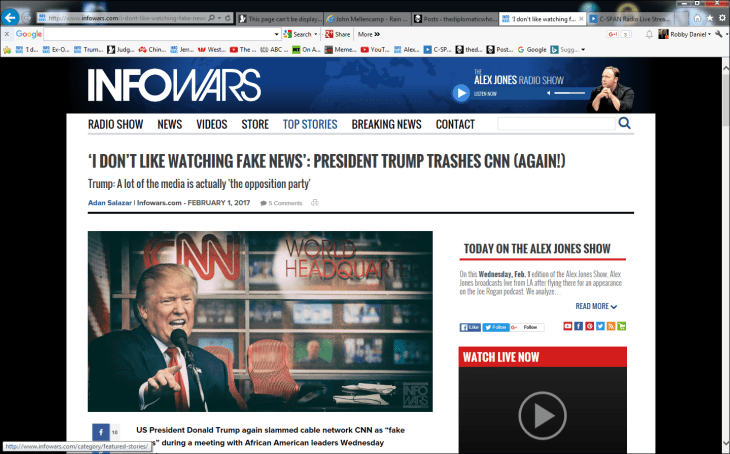Open a new tab button

[x=681, y=19]
